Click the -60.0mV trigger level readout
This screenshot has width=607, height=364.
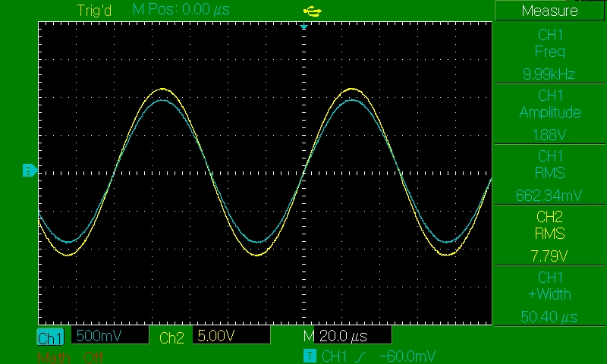(407, 356)
